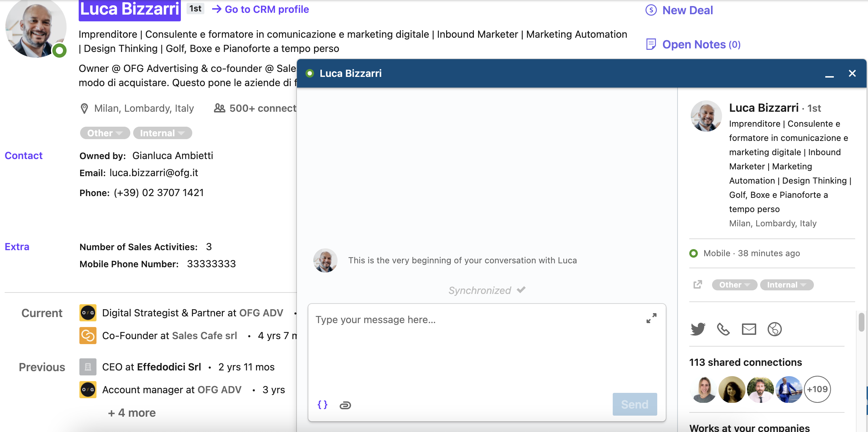Image resolution: width=868 pixels, height=432 pixels.
Task: Click the chat sidebar scrollbar
Action: coord(861,322)
